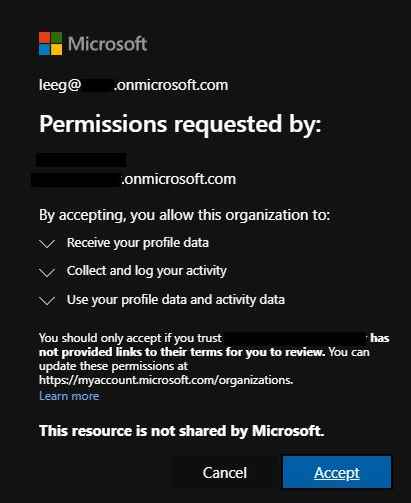This screenshot has height=503, width=411.
Task: Click the 'Permissions requested by:' heading
Action: [180, 124]
